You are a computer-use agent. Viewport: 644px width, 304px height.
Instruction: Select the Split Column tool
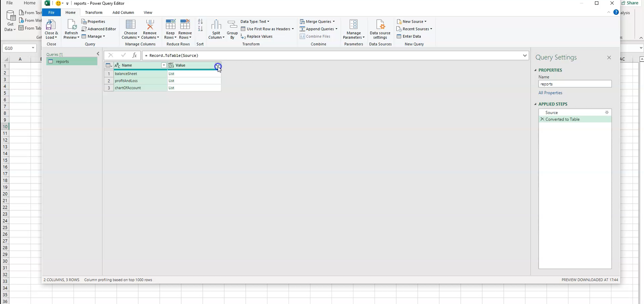point(216,29)
